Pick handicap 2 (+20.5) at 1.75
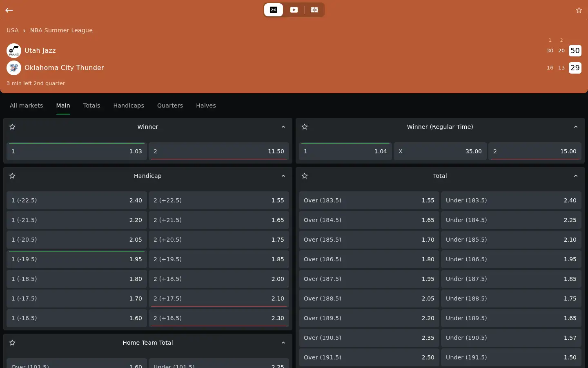The width and height of the screenshot is (588, 368). click(x=219, y=240)
